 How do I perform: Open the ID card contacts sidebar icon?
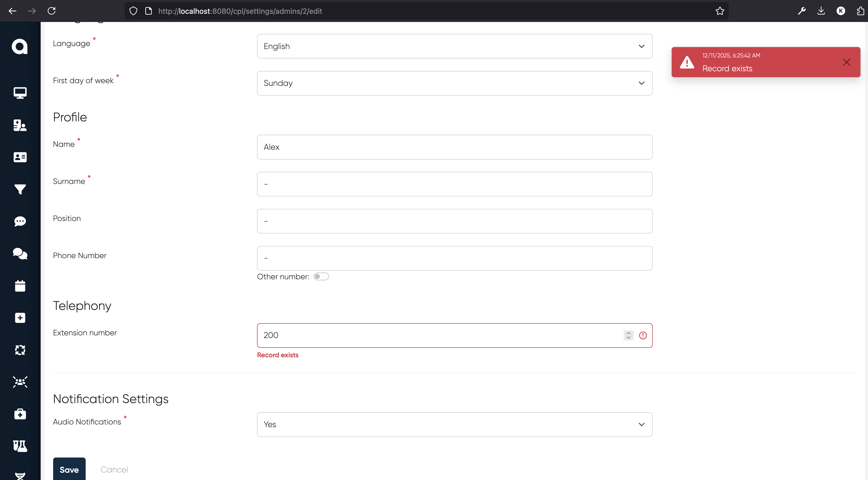20,157
